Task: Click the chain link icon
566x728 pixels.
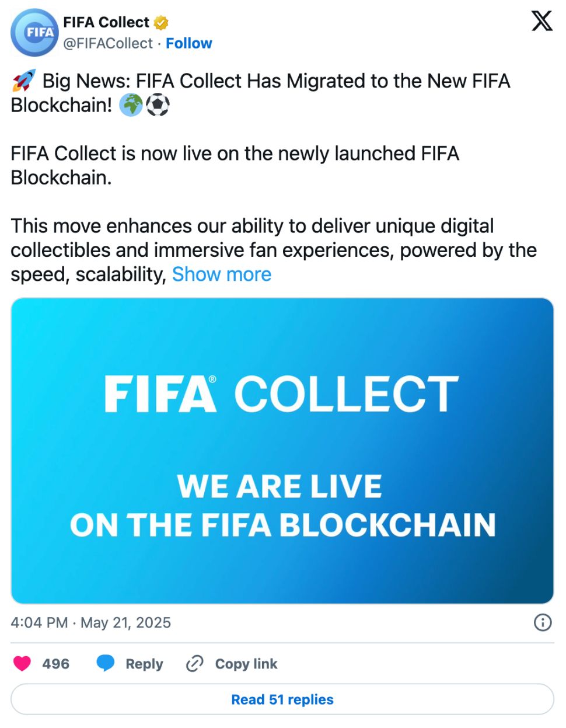Action: tap(194, 664)
